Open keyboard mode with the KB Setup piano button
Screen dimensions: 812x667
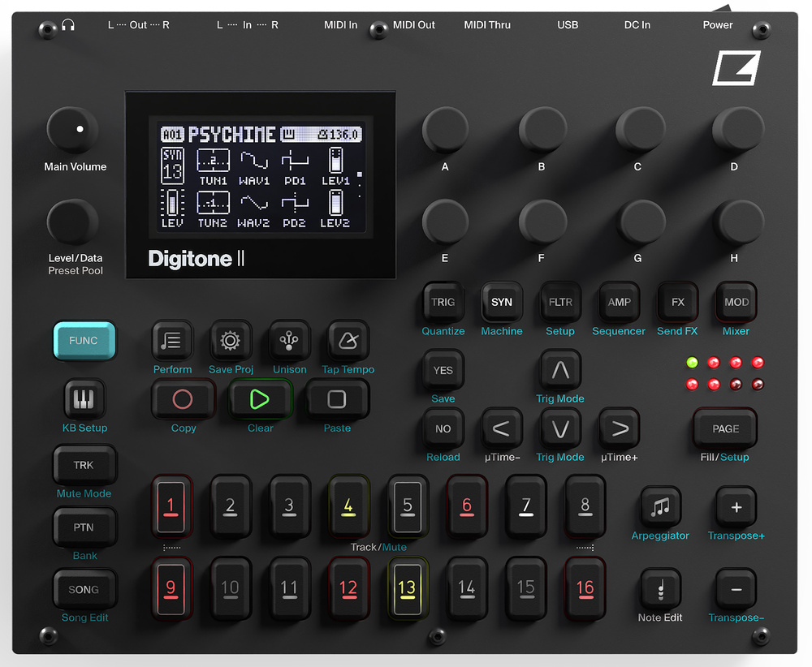click(84, 399)
